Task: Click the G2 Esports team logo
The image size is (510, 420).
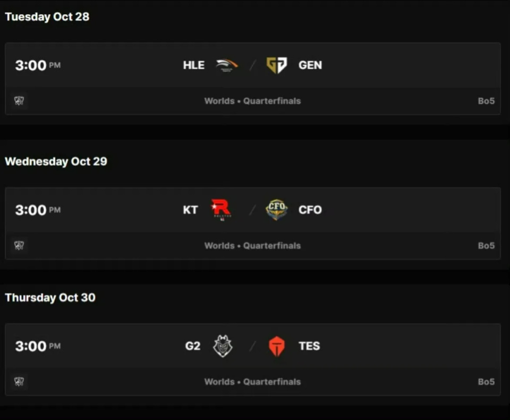Action: pyautogui.click(x=222, y=346)
